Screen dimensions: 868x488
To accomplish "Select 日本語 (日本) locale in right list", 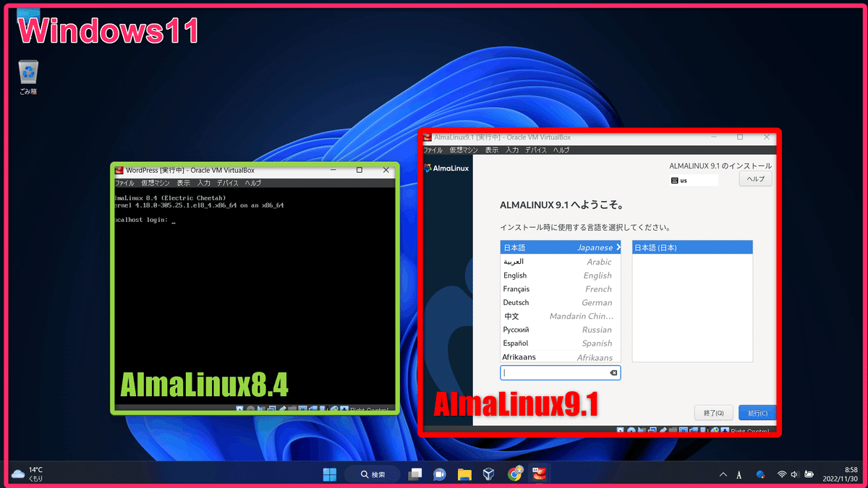I will pos(692,248).
